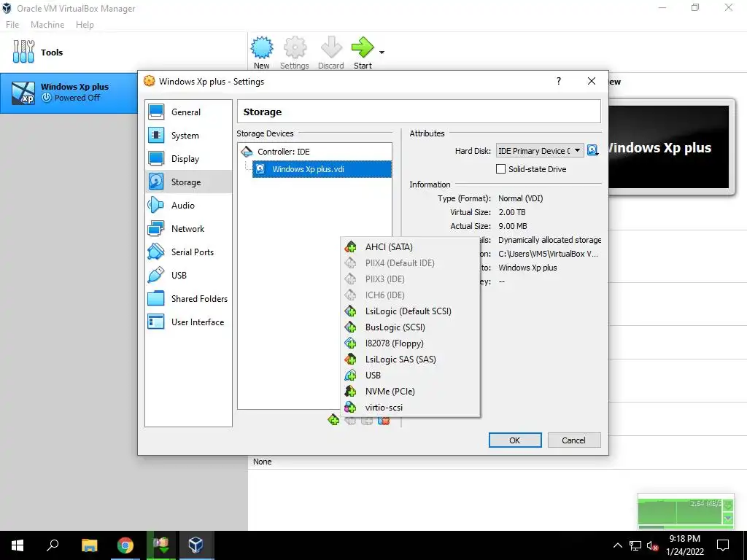Open notification center
This screenshot has height=560, width=747.
click(x=723, y=545)
